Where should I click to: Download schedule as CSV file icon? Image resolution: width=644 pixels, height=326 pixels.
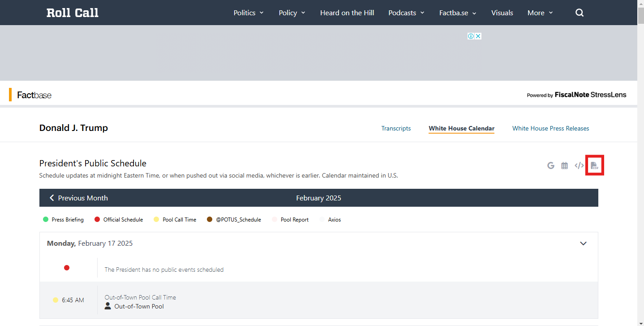pyautogui.click(x=594, y=165)
